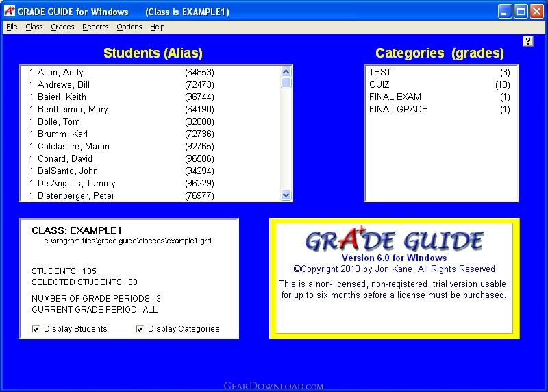548x392 pixels.
Task: Click the class file path example1.grd
Action: pyautogui.click(x=127, y=241)
